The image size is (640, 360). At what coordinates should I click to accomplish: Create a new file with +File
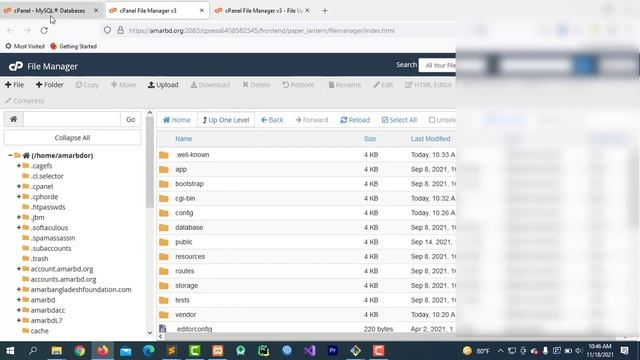(x=14, y=85)
